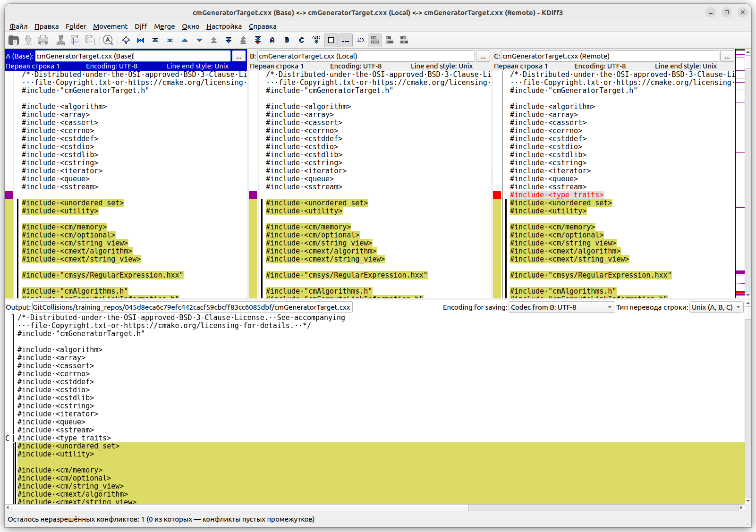The width and height of the screenshot is (756, 532).
Task: Toggle auto-advance to next conflict
Action: pyautogui.click(x=316, y=40)
